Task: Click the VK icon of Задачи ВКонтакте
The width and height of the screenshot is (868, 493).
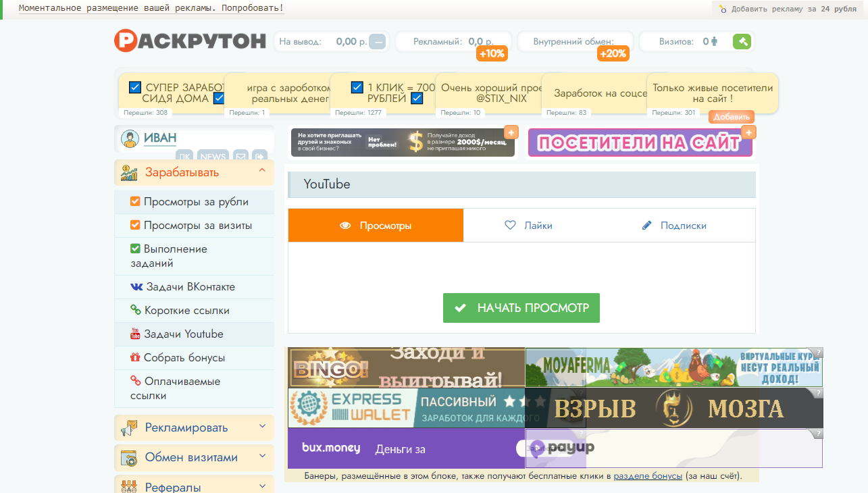Action: (x=136, y=287)
